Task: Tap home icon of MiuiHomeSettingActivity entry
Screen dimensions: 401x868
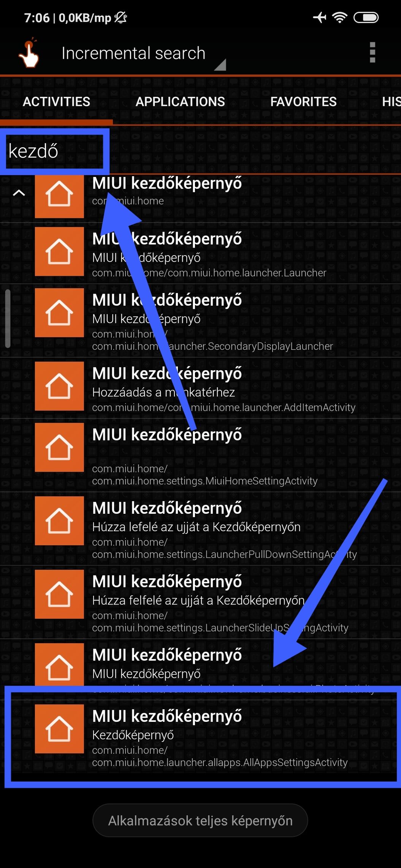Action: tap(59, 447)
